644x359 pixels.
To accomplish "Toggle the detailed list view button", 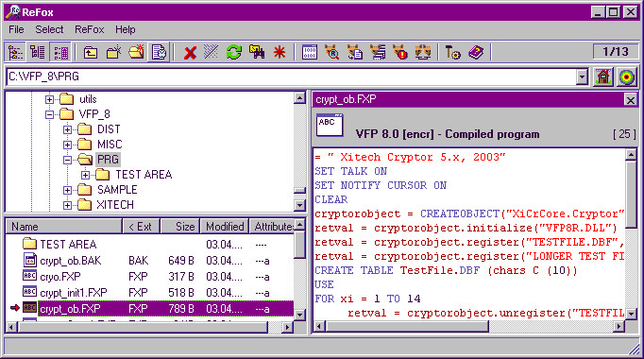I will pyautogui.click(x=61, y=53).
